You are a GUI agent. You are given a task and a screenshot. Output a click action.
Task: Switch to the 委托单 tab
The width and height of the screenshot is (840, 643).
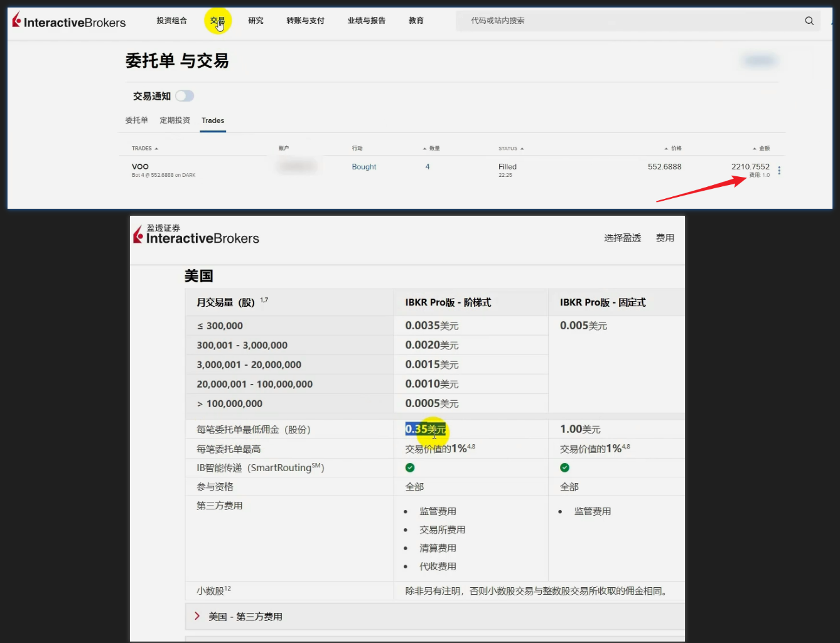[x=136, y=120]
